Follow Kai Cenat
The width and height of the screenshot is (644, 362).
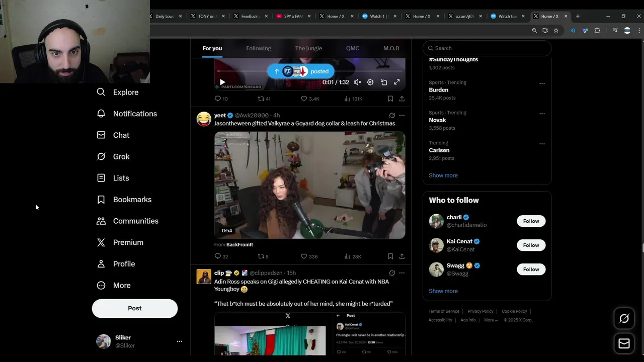pyautogui.click(x=531, y=245)
